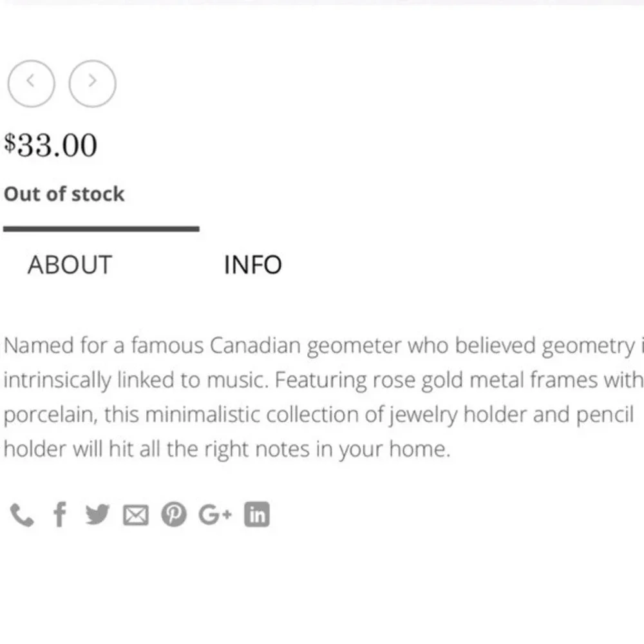Click the dark active-tab indicator bar

[102, 229]
